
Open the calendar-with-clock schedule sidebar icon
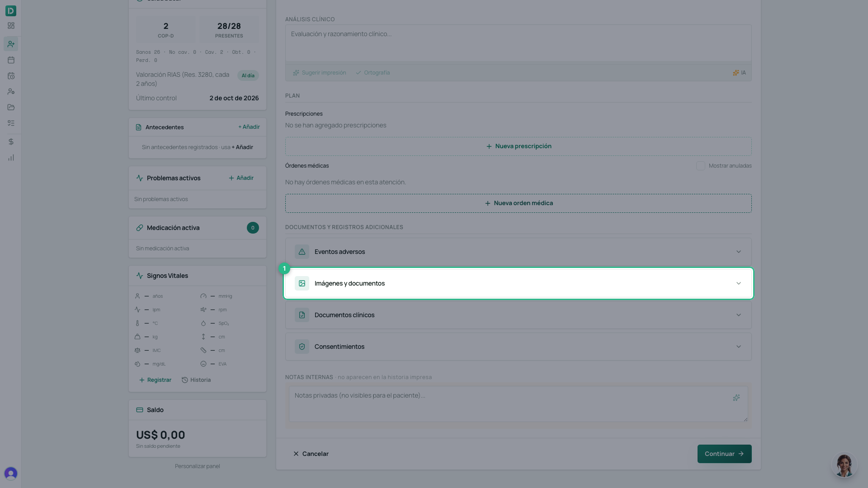point(11,76)
